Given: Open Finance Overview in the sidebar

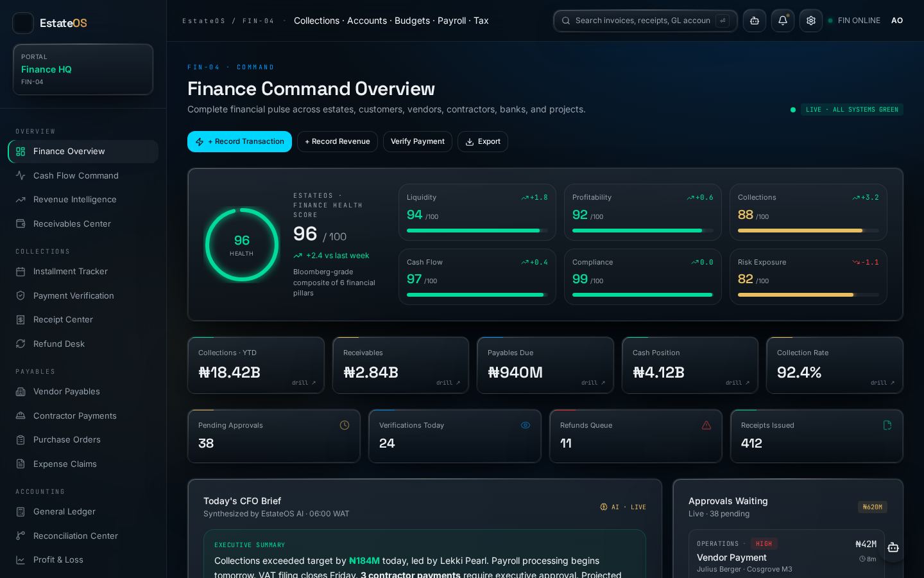Looking at the screenshot, I should 83,152.
